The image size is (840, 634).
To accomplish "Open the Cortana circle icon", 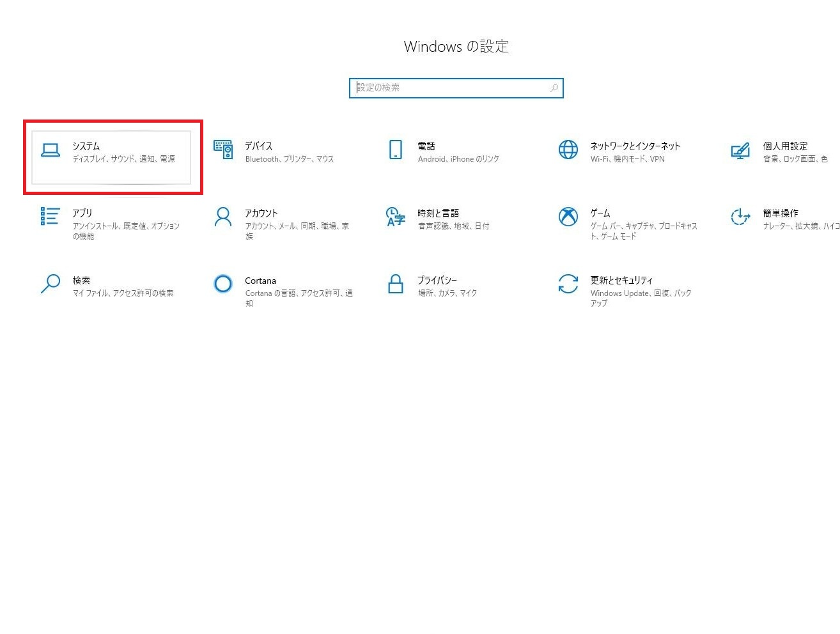I will click(x=223, y=283).
